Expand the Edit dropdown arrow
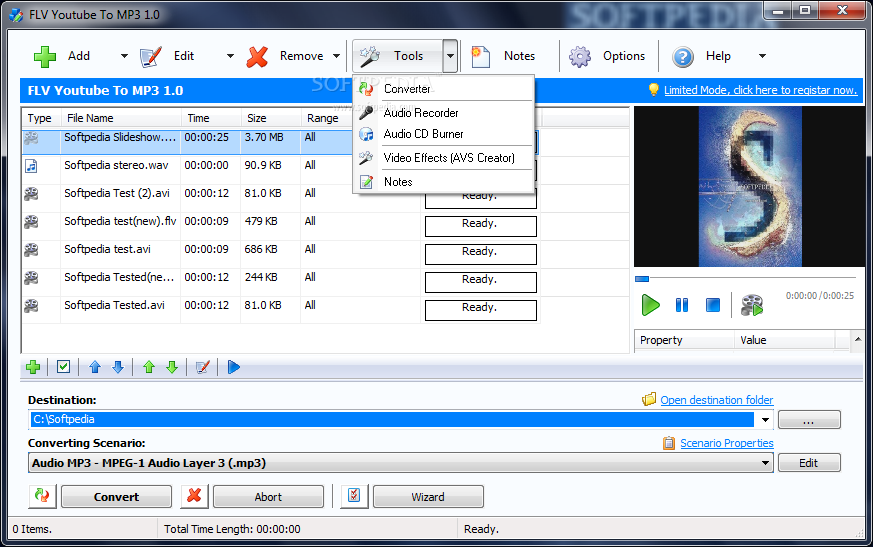Viewport: 873px width, 547px height. point(230,56)
